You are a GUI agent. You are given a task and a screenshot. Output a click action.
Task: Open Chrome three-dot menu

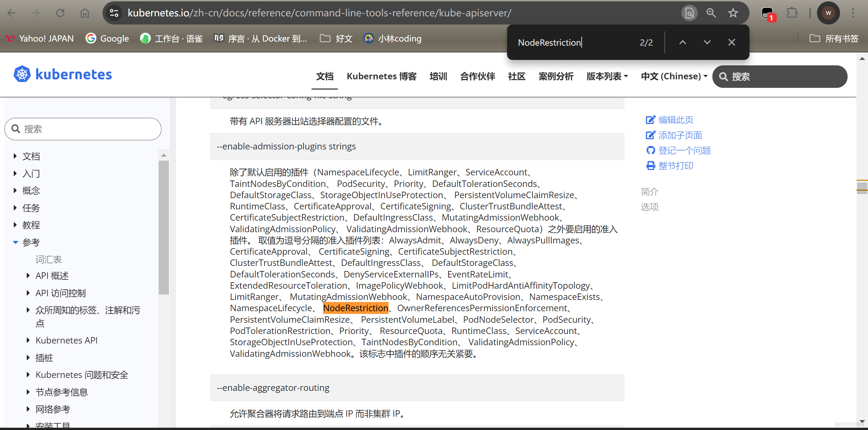853,13
